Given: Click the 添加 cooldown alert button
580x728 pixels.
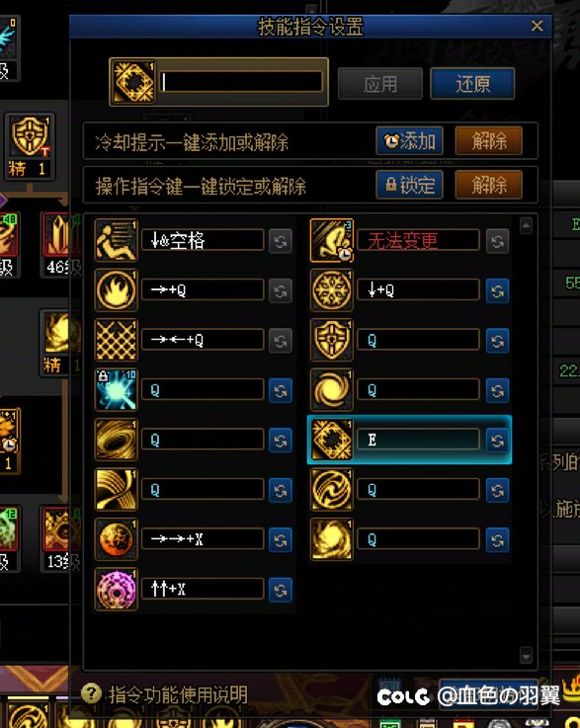Looking at the screenshot, I should click(x=409, y=140).
